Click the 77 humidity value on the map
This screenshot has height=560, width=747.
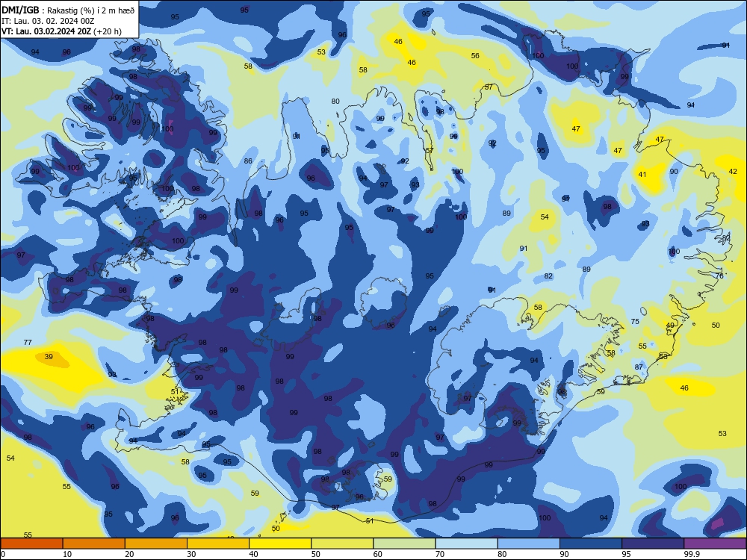tap(28, 342)
